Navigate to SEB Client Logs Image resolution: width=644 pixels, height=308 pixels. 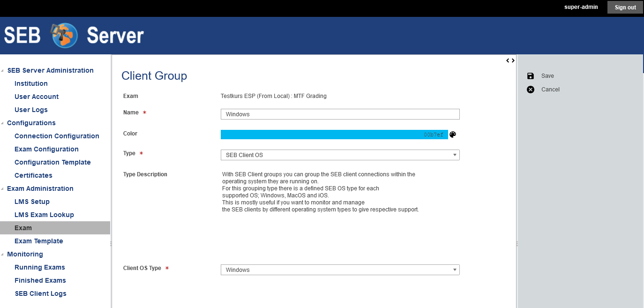pyautogui.click(x=40, y=293)
